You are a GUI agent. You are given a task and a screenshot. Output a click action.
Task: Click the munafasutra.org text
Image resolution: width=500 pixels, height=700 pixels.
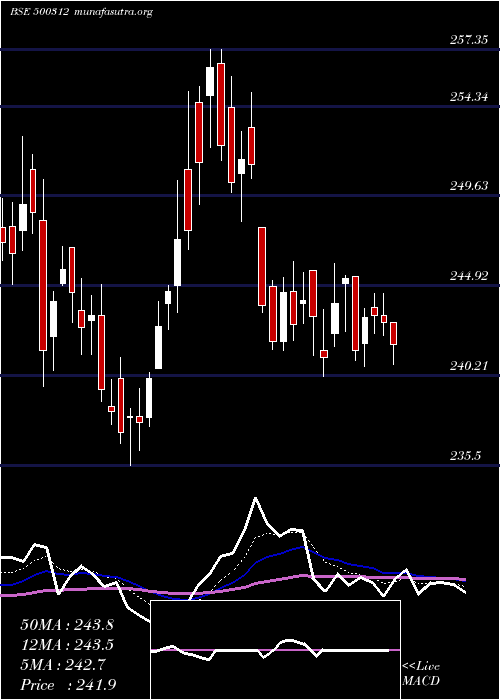[x=114, y=12]
